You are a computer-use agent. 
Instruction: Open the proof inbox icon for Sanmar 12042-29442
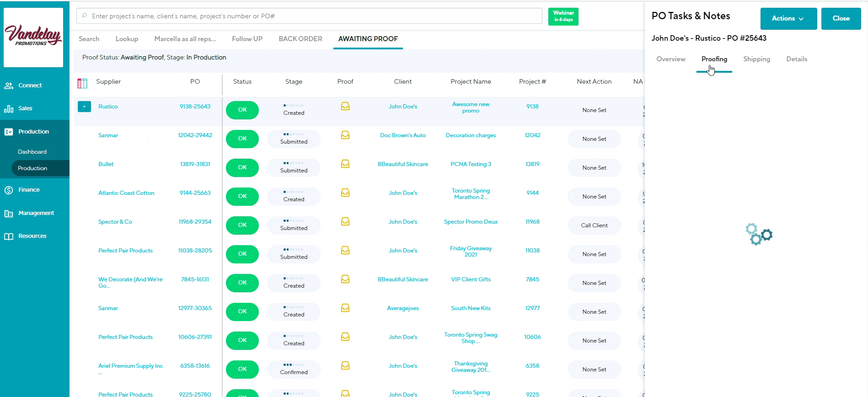(345, 135)
